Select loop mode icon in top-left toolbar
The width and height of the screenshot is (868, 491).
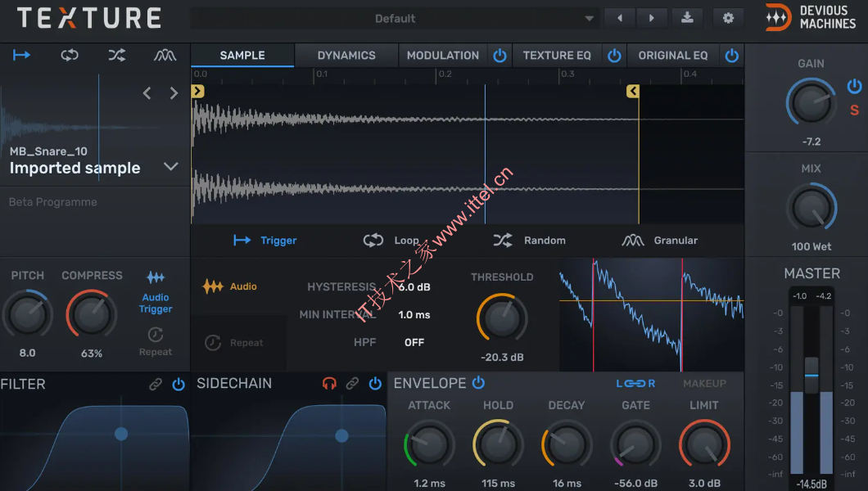[x=70, y=55]
